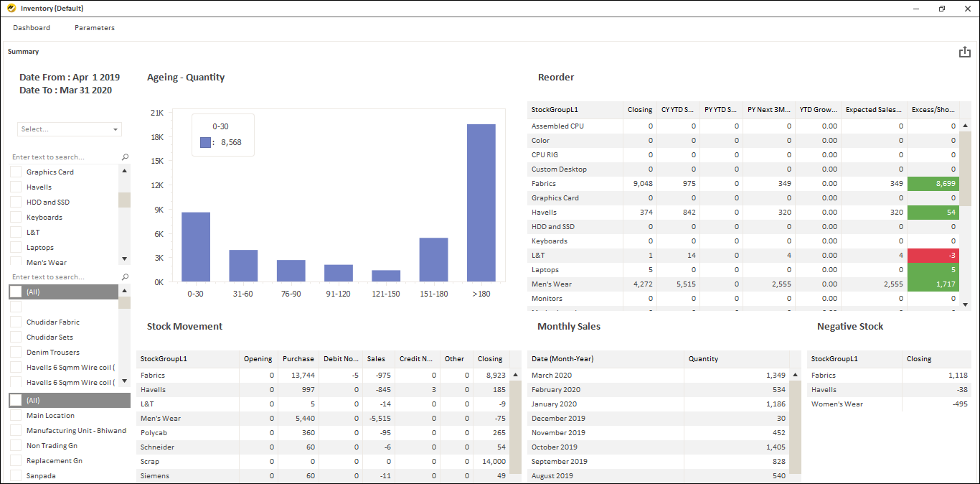Click the search icon in the location filter
The image size is (980, 484).
click(x=125, y=276)
